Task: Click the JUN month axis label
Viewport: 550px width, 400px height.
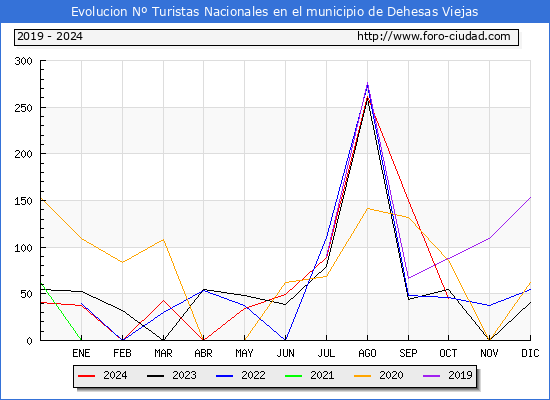Action: [x=286, y=353]
